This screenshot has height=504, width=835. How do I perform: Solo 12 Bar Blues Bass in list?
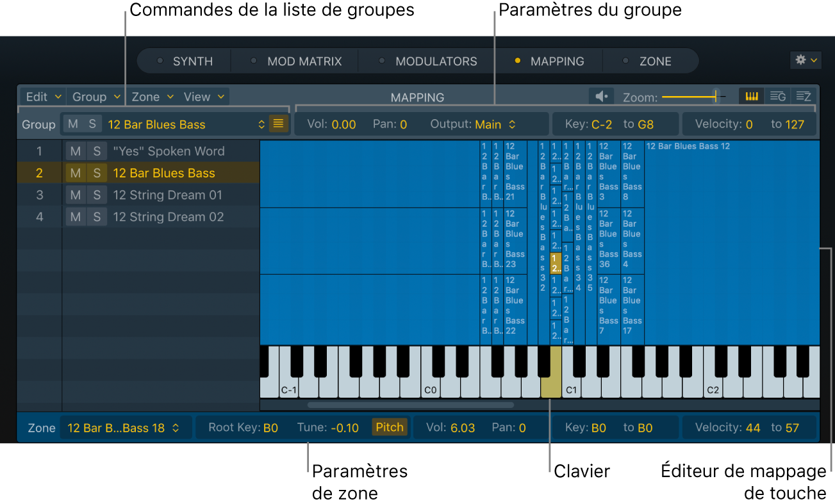(x=96, y=173)
